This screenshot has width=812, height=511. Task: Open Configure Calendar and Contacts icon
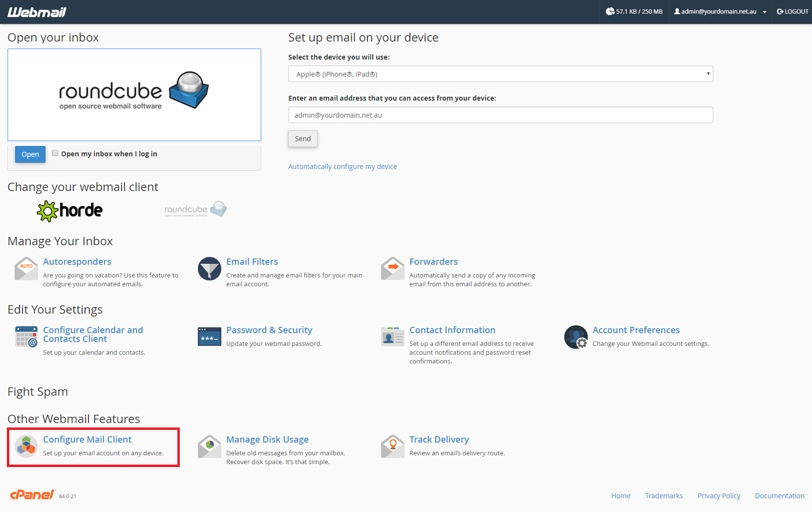tap(26, 337)
